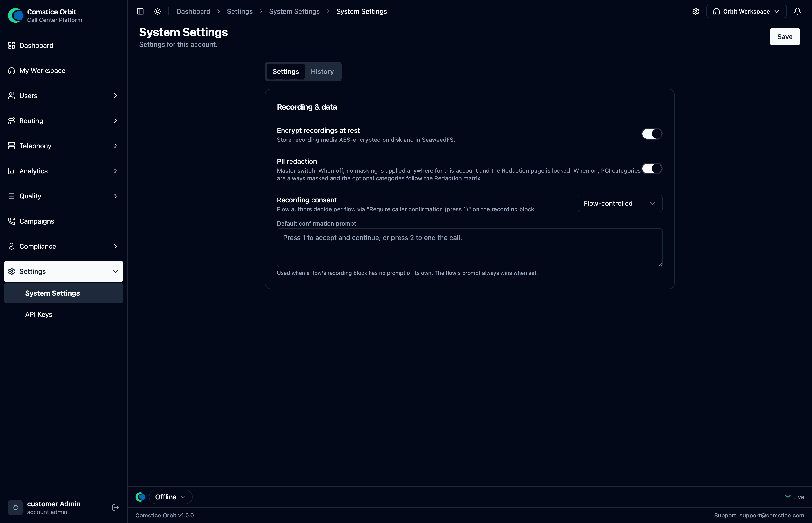
Task: Click the Telephony server icon
Action: 12,146
